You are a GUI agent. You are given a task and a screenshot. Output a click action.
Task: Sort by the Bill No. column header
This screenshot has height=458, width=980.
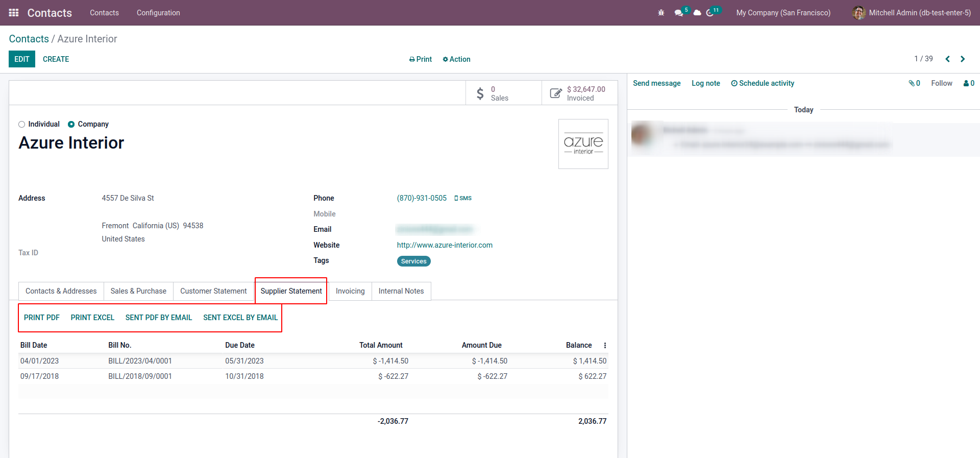[120, 345]
